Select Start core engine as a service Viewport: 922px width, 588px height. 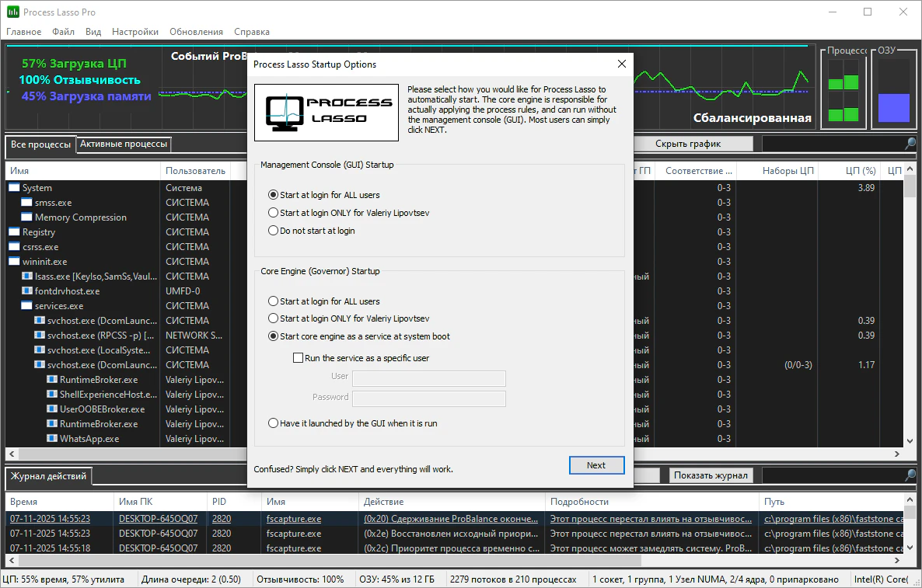[x=359, y=336]
